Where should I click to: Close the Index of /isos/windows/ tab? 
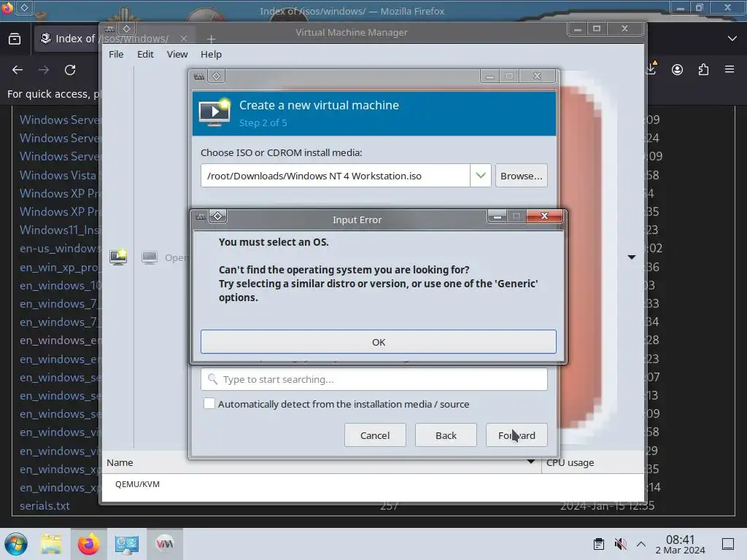click(x=184, y=39)
